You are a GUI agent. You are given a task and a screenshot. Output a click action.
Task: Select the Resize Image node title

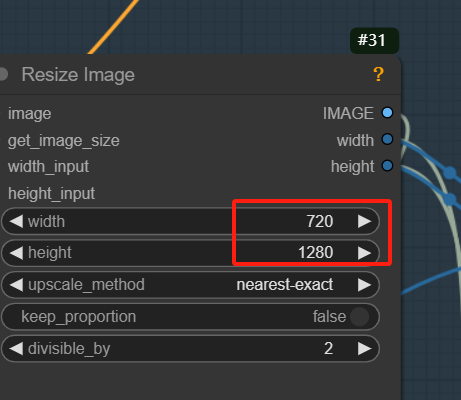pyautogui.click(x=78, y=74)
